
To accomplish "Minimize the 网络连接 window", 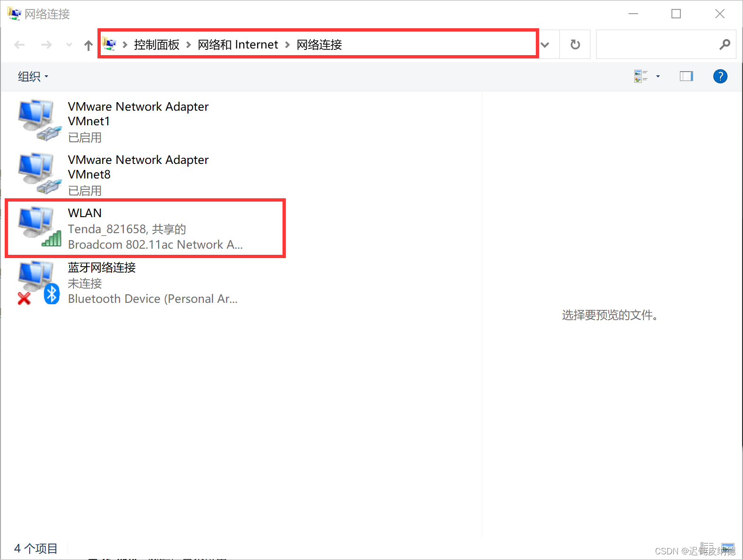I will [633, 14].
